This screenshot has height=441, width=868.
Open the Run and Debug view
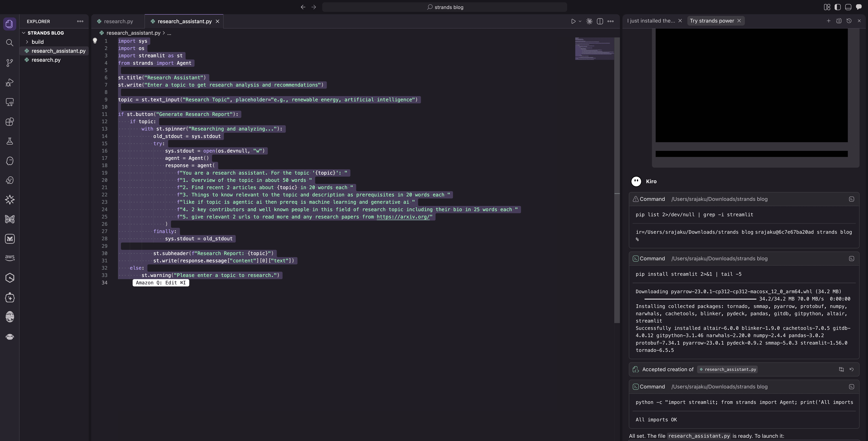(x=10, y=83)
